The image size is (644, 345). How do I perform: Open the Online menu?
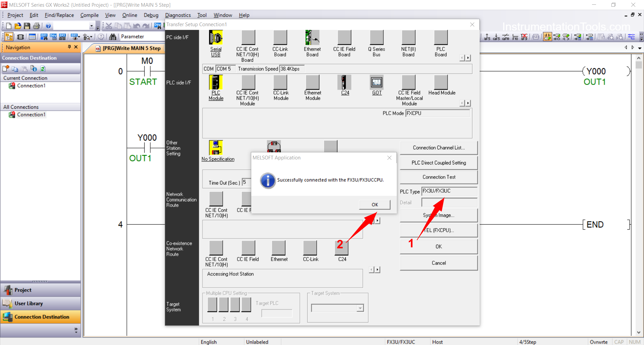pos(129,15)
